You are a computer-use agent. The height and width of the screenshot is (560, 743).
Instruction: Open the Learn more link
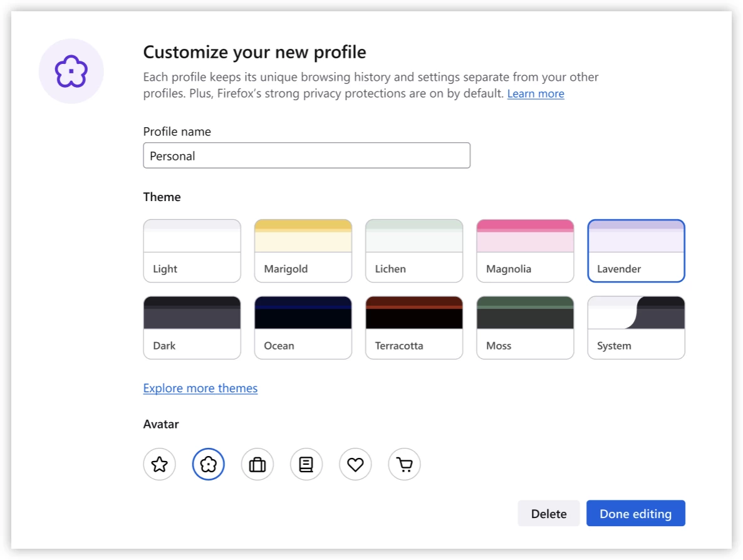tap(536, 93)
